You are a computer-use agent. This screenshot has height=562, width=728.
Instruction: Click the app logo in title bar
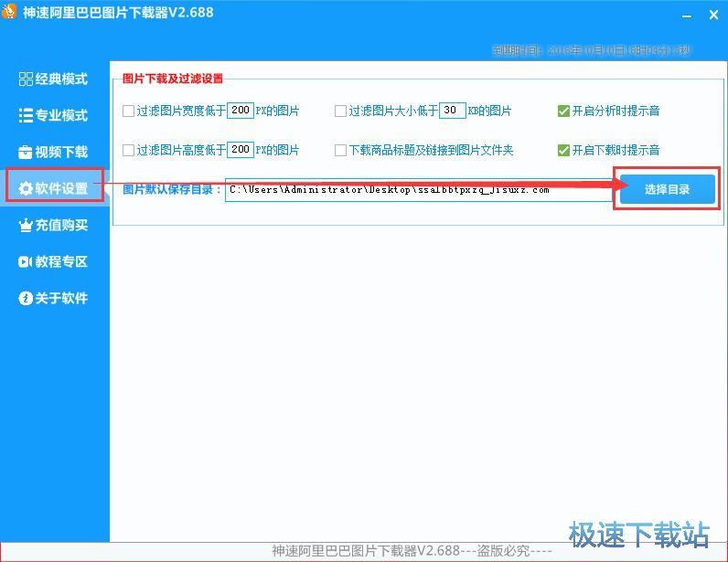coord(9,12)
